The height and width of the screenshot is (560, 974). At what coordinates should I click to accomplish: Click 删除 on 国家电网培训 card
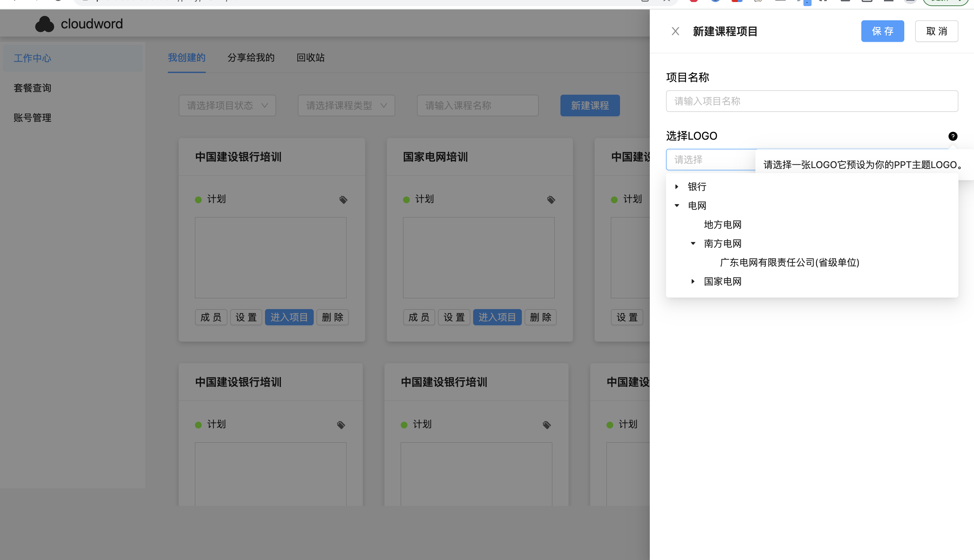(540, 317)
